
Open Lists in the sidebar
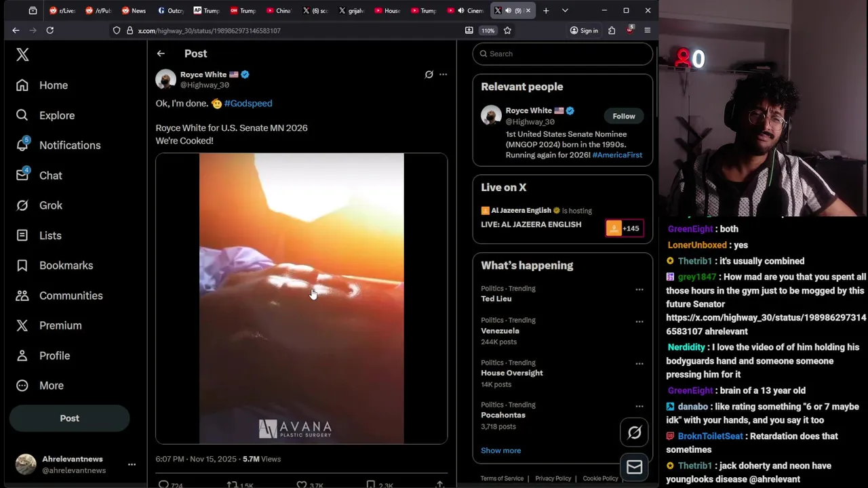click(x=39, y=235)
